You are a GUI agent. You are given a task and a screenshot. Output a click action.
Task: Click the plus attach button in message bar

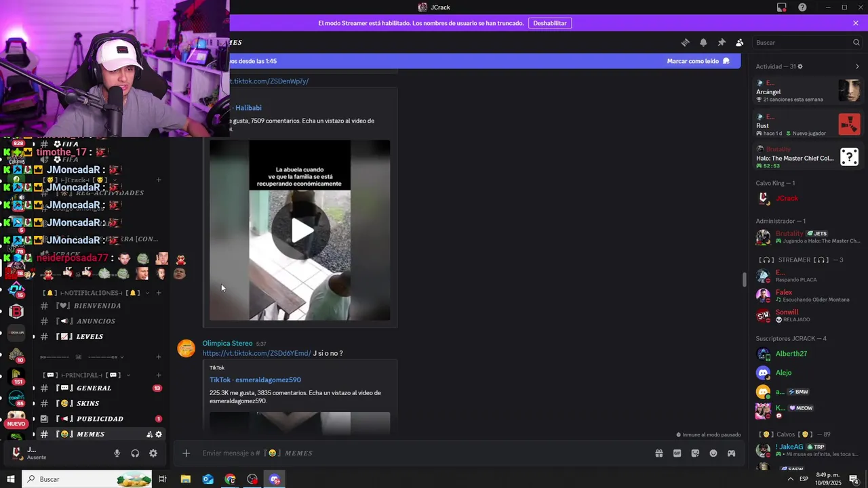[x=186, y=453]
